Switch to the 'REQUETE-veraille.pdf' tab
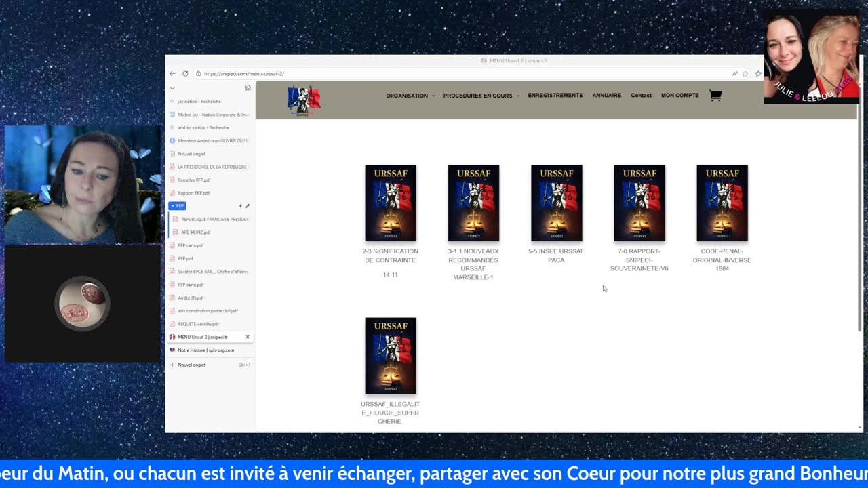868x488 pixels. pyautogui.click(x=210, y=324)
